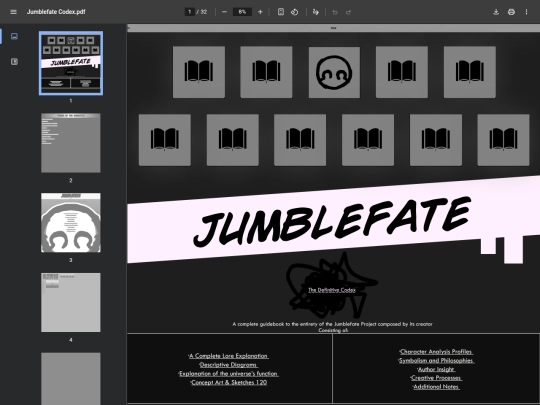Click the zoom in plus button

click(x=260, y=12)
